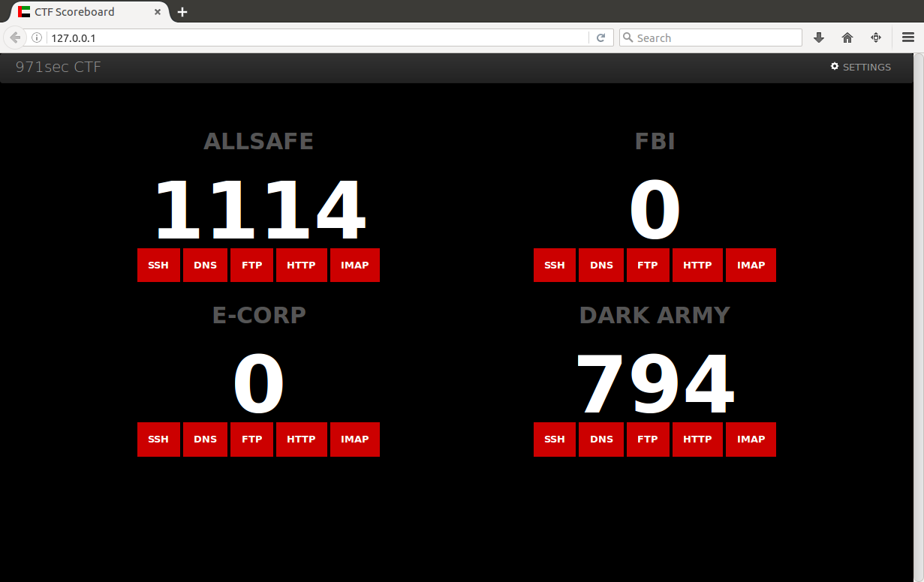Click ALLSAFE's FTP service badge
The image size is (924, 582).
click(251, 265)
